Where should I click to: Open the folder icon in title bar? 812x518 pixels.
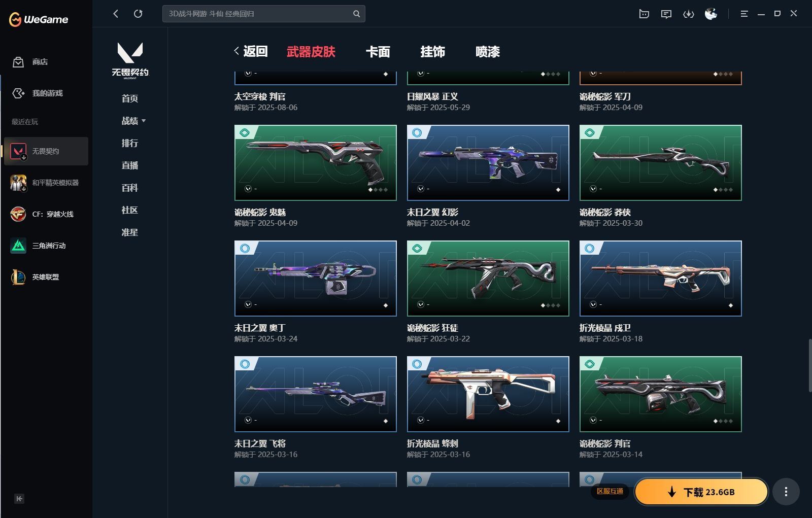pyautogui.click(x=644, y=14)
